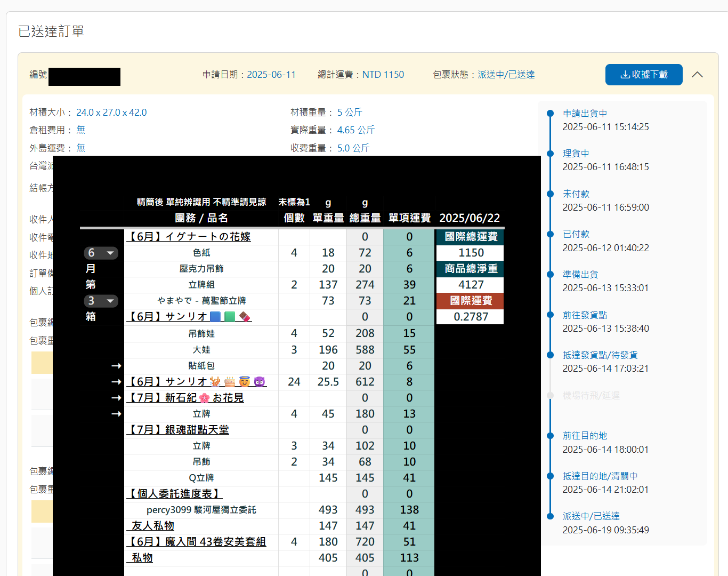Select the 準備出貨 timeline marker dot
Viewport: 728px width, 576px height.
pos(551,274)
